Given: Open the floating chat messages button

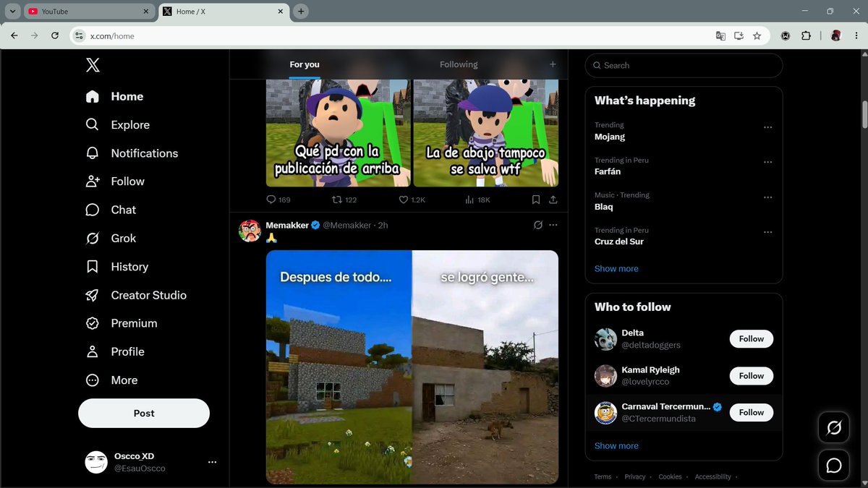Looking at the screenshot, I should click(833, 466).
